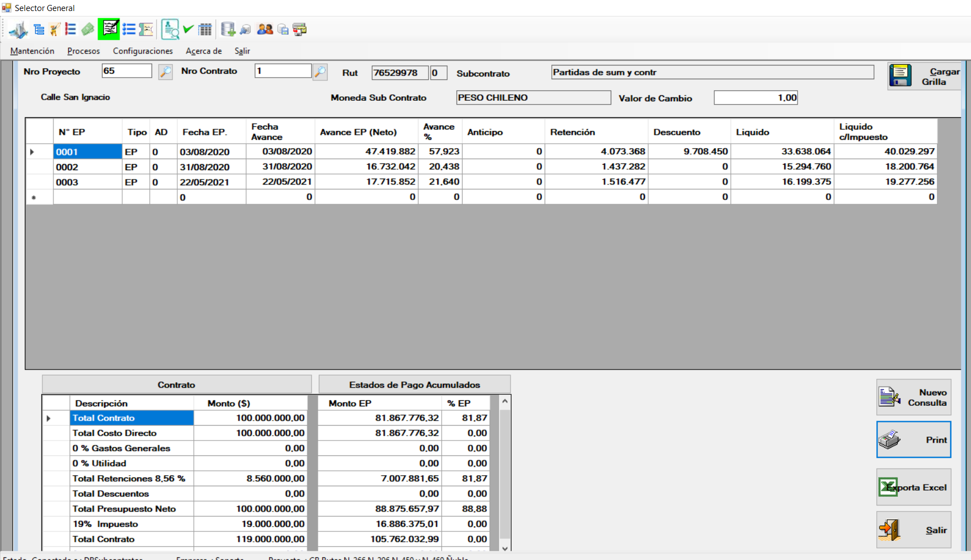Image resolution: width=971 pixels, height=560 pixels.
Task: Open the red bulleted list toolbar icon
Action: 70,29
